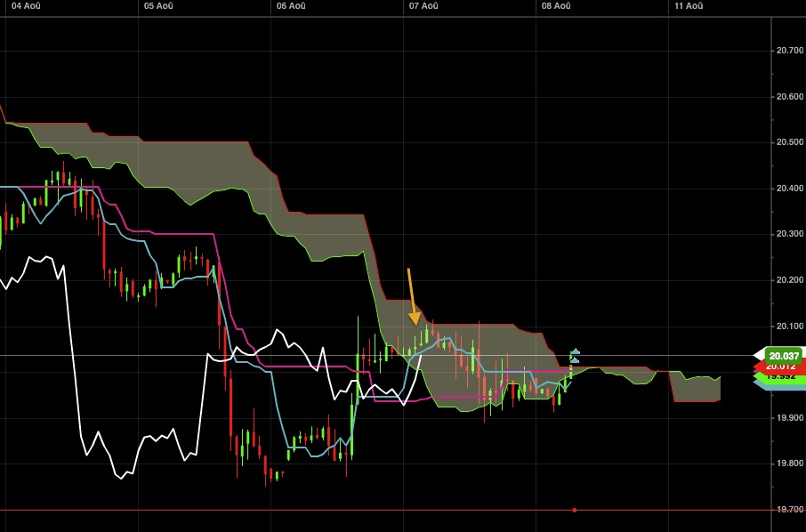Screen dimensions: 806x532
Task: Jump to the 07 Aoû date marker
Action: point(423,6)
